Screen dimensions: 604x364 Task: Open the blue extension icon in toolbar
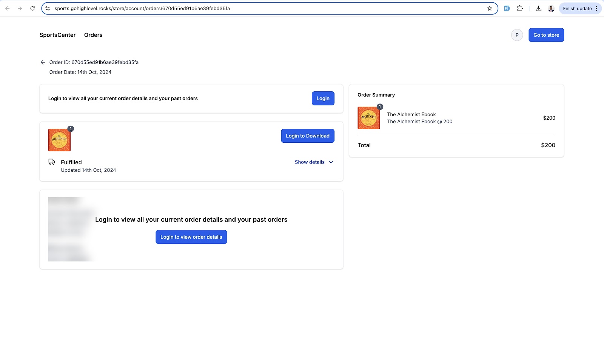pyautogui.click(x=507, y=8)
